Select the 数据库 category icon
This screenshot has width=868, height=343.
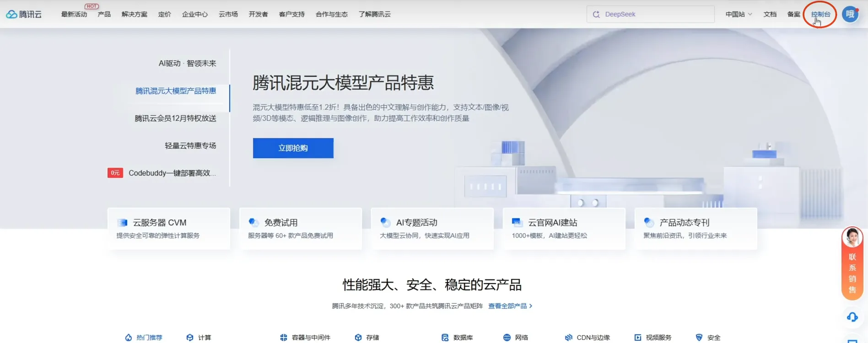445,338
